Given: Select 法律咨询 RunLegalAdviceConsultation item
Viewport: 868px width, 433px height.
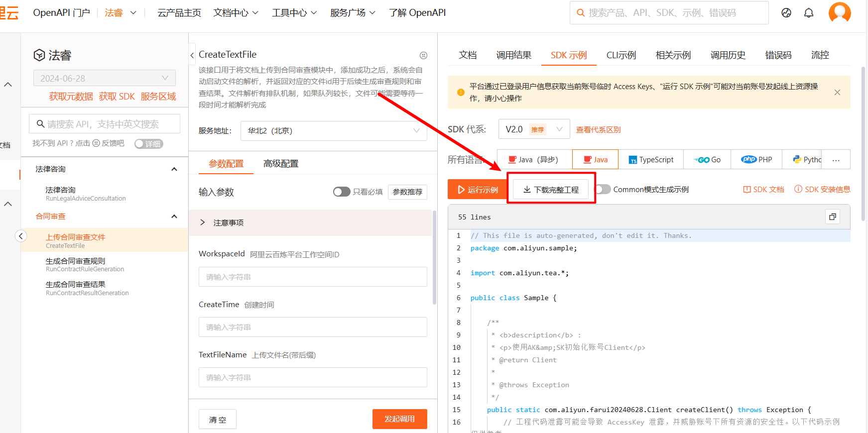Looking at the screenshot, I should tap(105, 194).
